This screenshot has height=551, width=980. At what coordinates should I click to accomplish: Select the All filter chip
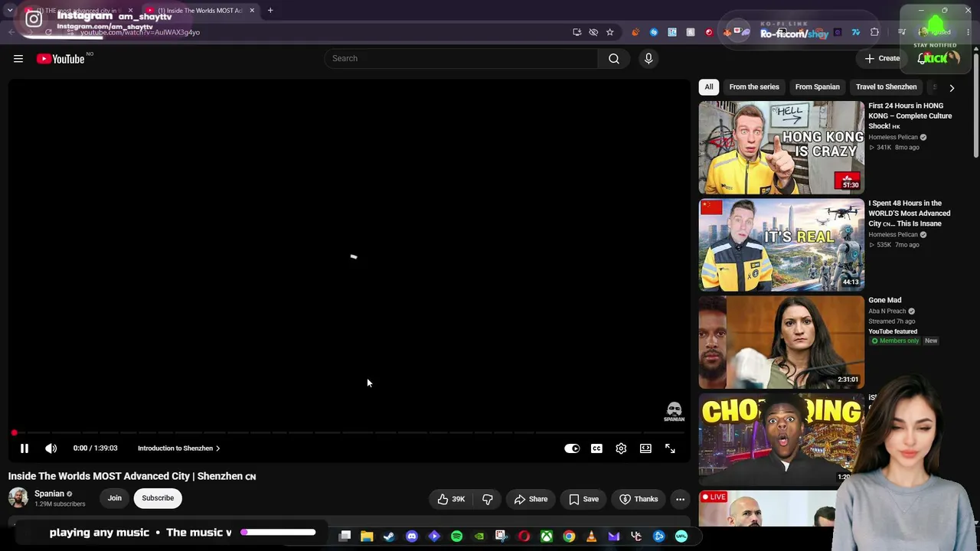(709, 87)
